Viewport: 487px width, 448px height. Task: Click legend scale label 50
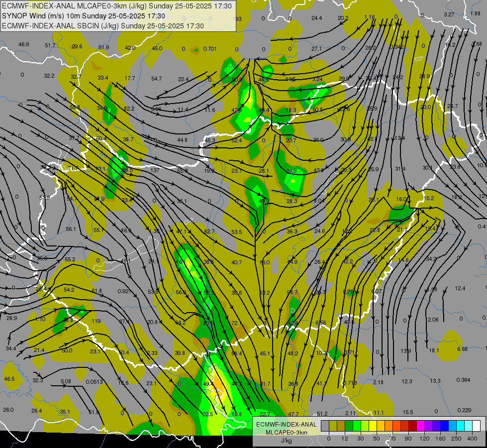[377, 439]
